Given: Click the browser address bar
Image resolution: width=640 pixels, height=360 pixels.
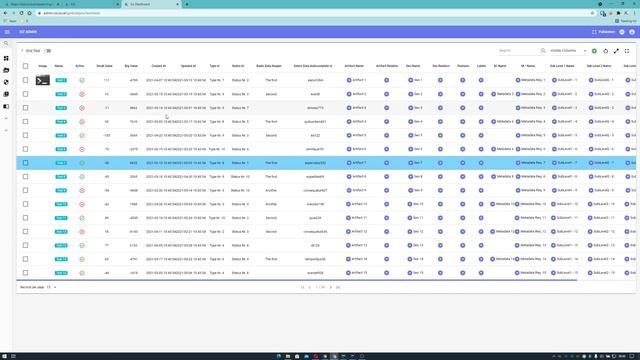Looking at the screenshot, I should pyautogui.click(x=314, y=13).
